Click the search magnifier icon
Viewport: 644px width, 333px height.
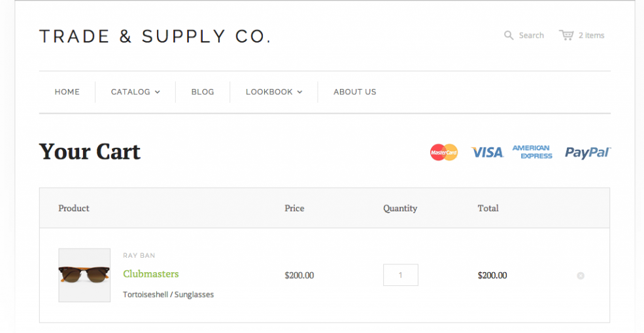pos(509,35)
